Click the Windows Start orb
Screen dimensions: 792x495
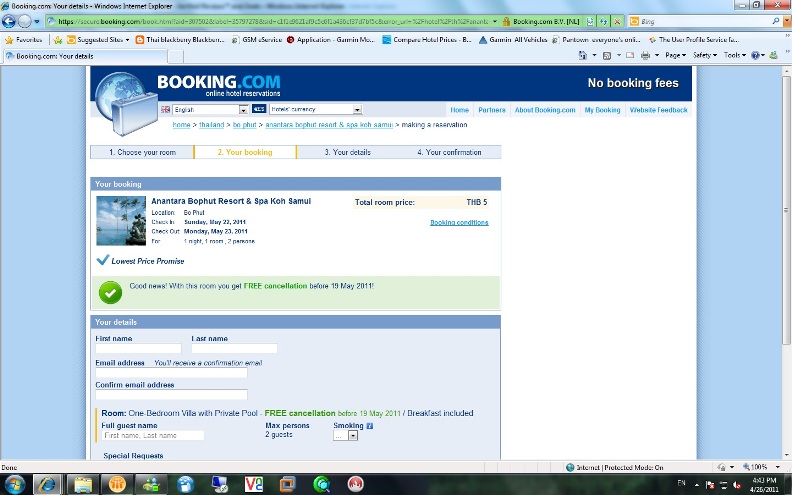[13, 484]
